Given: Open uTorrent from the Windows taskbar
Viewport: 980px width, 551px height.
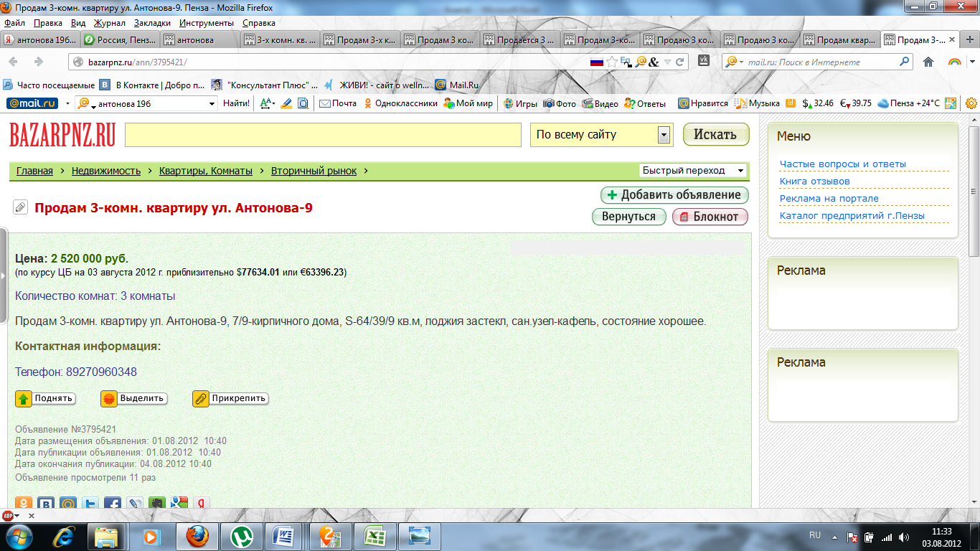Looking at the screenshot, I should point(242,536).
